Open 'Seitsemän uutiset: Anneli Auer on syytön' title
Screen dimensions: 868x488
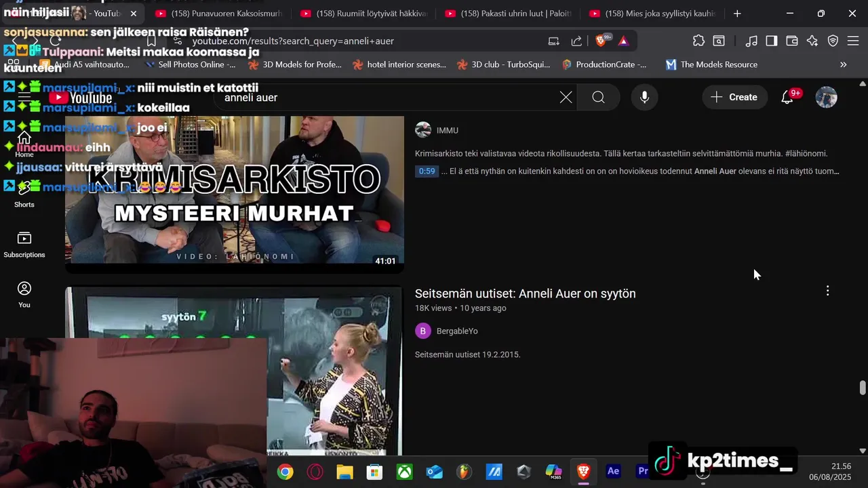click(x=525, y=293)
